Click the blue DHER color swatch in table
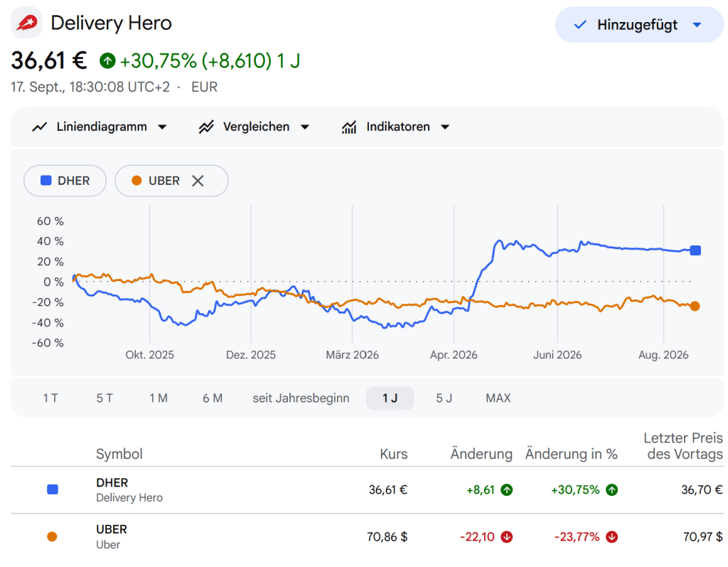Image resolution: width=728 pixels, height=567 pixels. [53, 489]
